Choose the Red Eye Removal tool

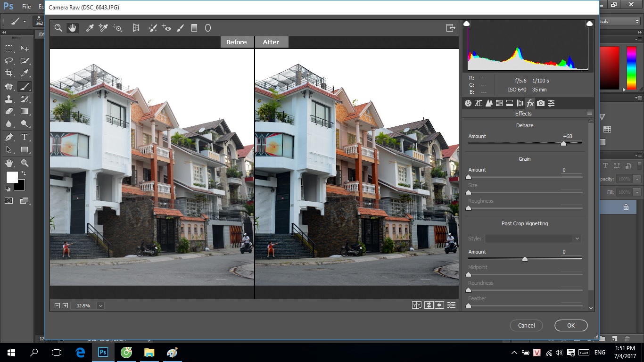(166, 28)
